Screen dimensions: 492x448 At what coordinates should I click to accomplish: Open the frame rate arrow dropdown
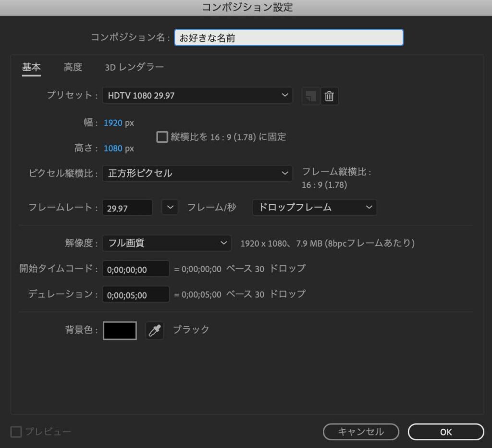[170, 207]
